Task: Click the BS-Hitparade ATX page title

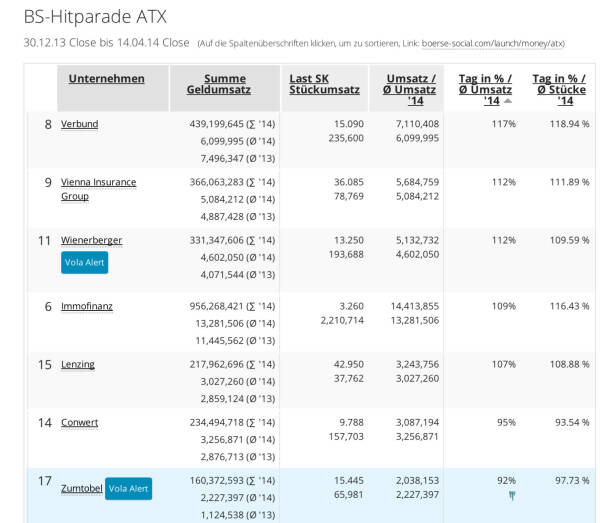Action: pyautogui.click(x=95, y=17)
